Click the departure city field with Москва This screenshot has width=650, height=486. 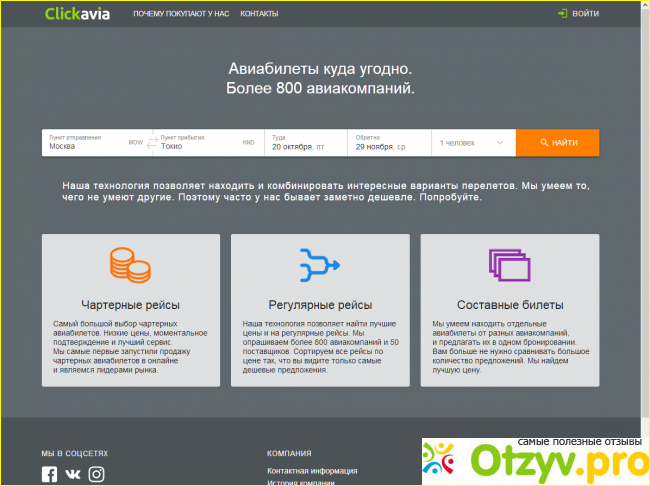click(x=85, y=145)
